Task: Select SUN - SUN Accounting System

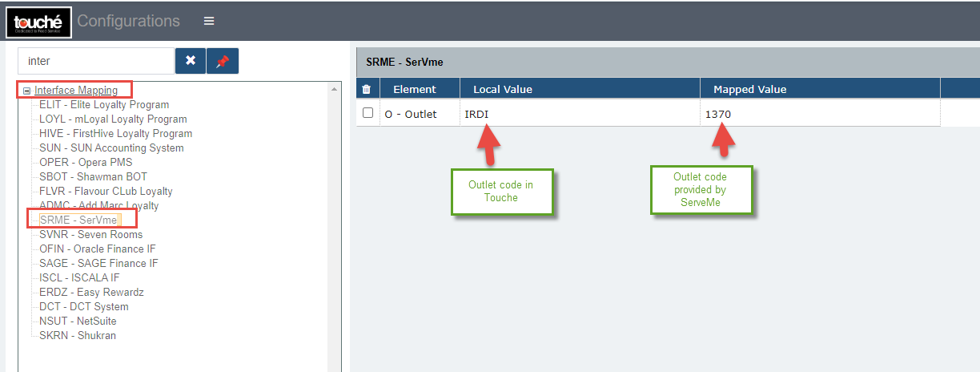Action: click(111, 148)
